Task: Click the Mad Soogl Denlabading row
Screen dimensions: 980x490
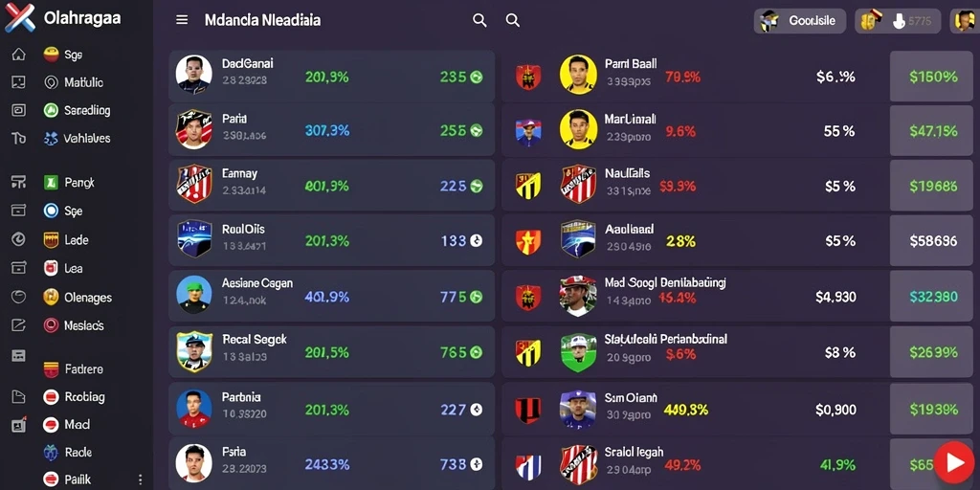Action: (x=741, y=296)
